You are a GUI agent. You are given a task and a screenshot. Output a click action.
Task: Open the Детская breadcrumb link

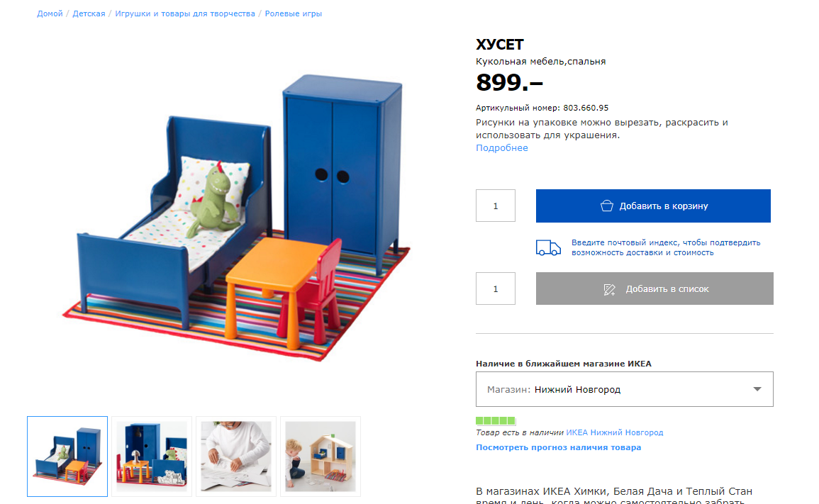(89, 13)
